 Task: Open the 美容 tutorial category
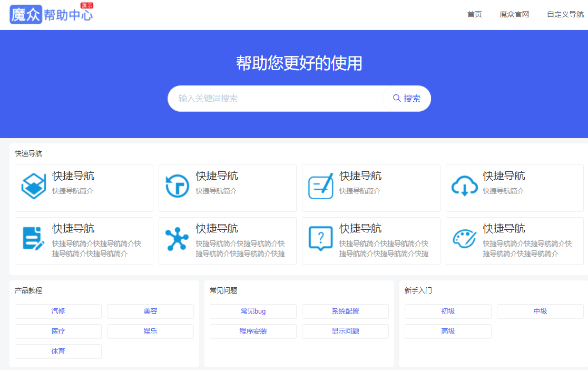point(150,311)
